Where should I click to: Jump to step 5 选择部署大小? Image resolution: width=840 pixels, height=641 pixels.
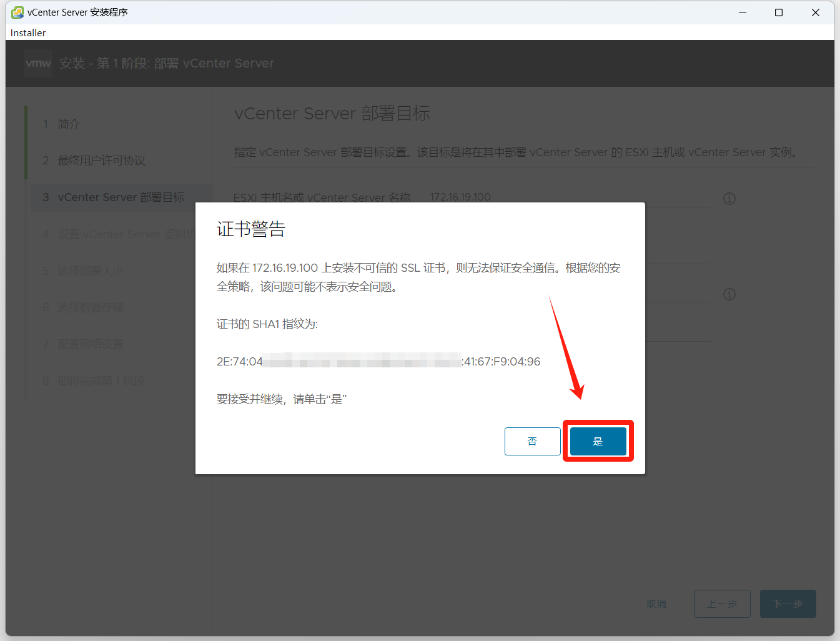[91, 271]
